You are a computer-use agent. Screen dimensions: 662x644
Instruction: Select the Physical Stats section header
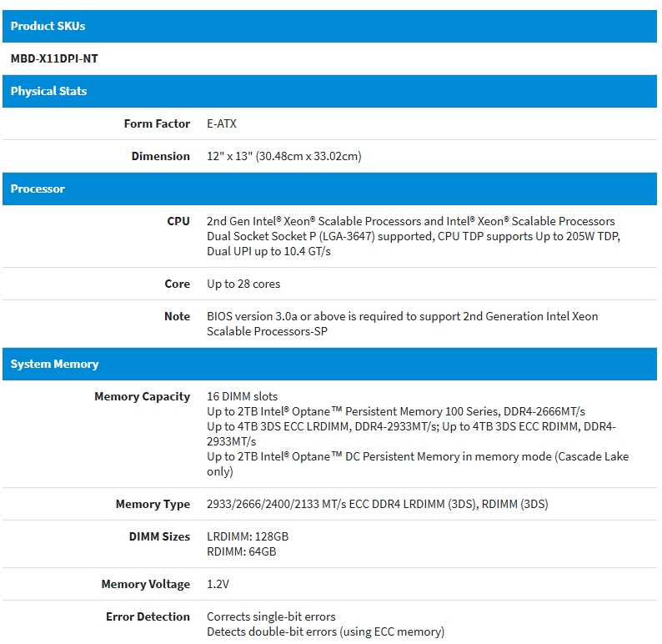48,91
